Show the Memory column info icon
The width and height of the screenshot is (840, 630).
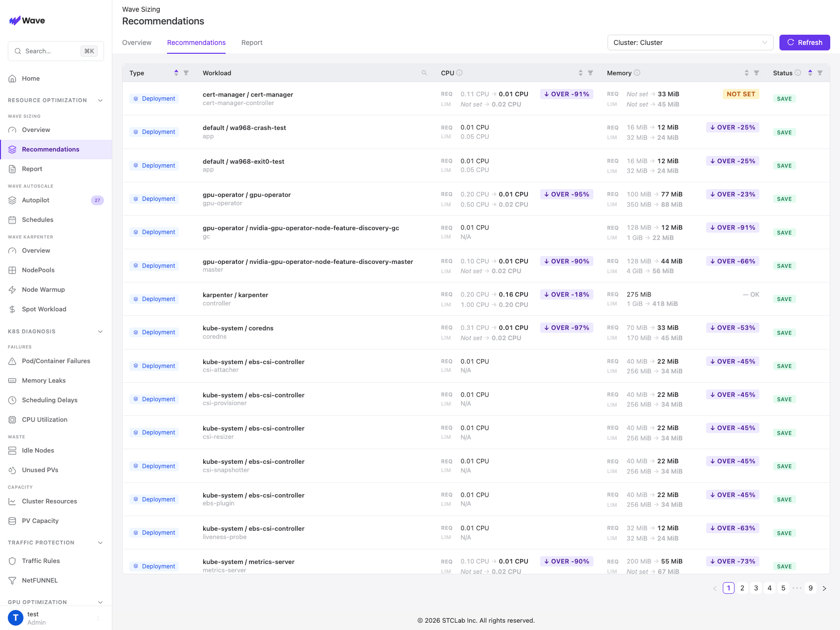click(637, 73)
